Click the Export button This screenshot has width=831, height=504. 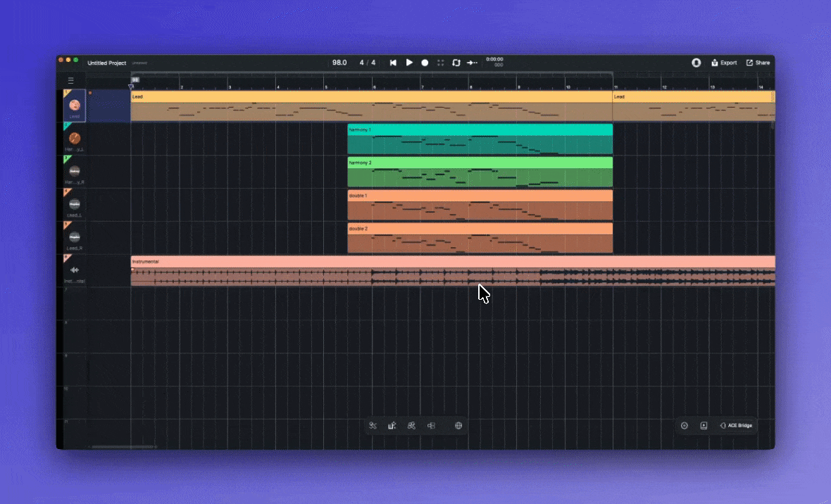(724, 63)
